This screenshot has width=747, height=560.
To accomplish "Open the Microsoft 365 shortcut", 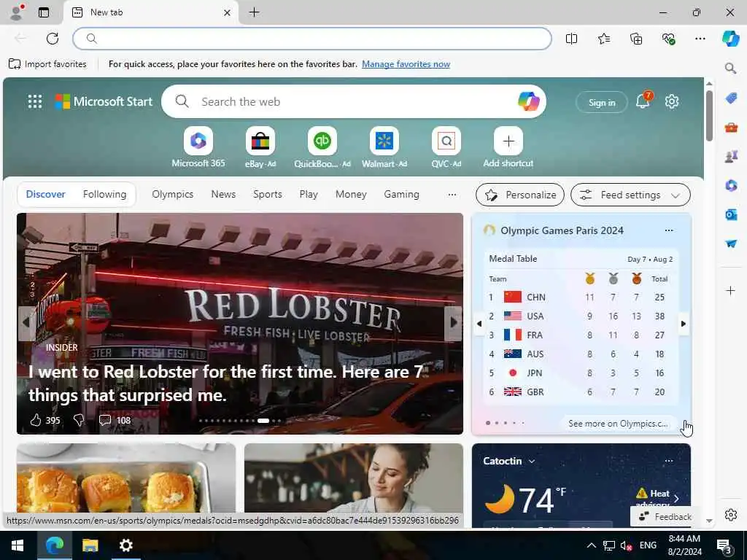I will [x=198, y=147].
